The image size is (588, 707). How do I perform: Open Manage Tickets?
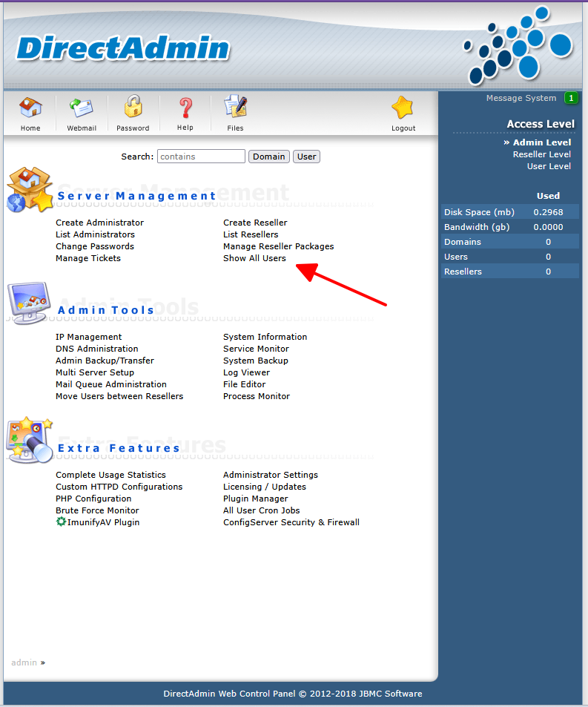click(87, 258)
